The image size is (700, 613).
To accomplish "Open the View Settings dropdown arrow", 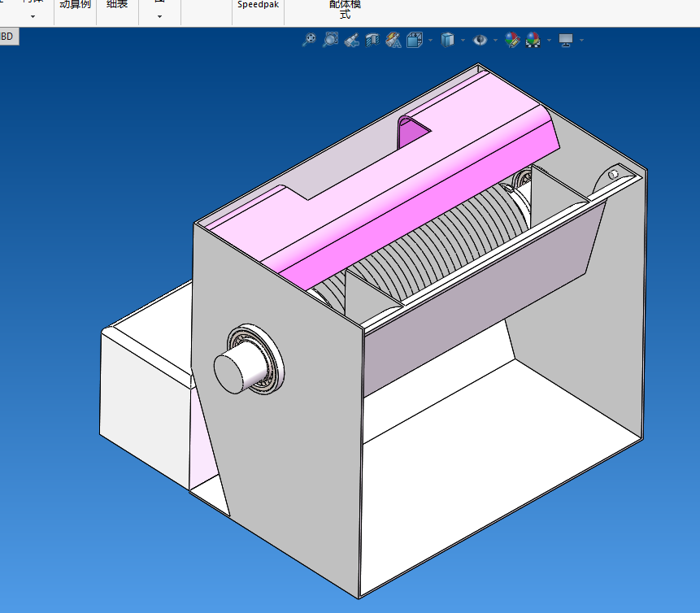I will pyautogui.click(x=581, y=40).
